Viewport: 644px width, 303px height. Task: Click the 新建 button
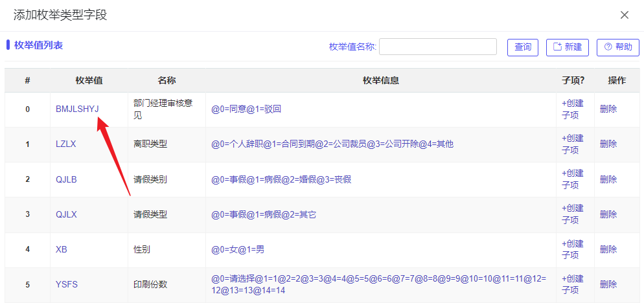pos(567,47)
